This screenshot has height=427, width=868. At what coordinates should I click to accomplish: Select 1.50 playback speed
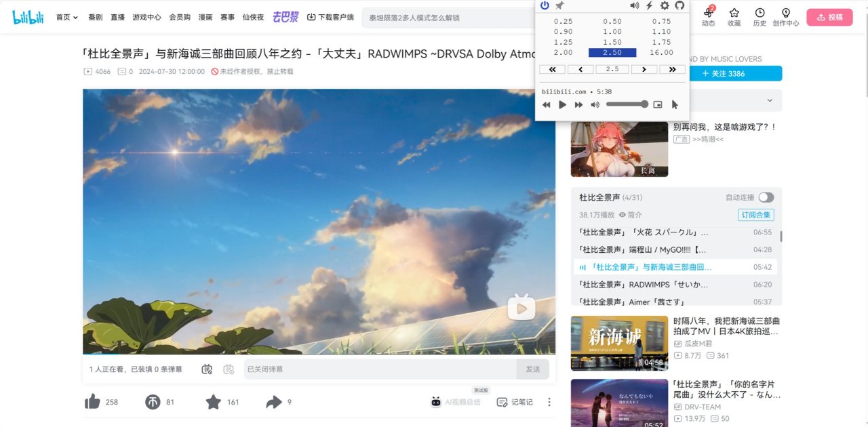pos(612,42)
